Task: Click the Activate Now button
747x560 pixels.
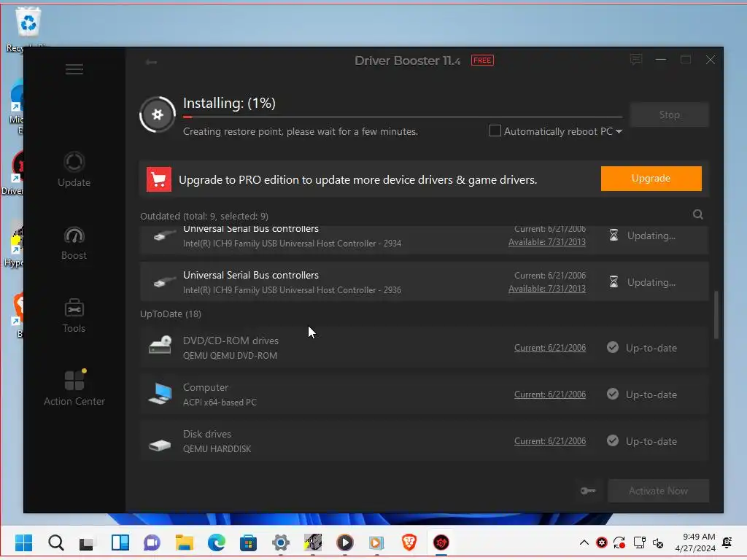Action: [x=659, y=491]
